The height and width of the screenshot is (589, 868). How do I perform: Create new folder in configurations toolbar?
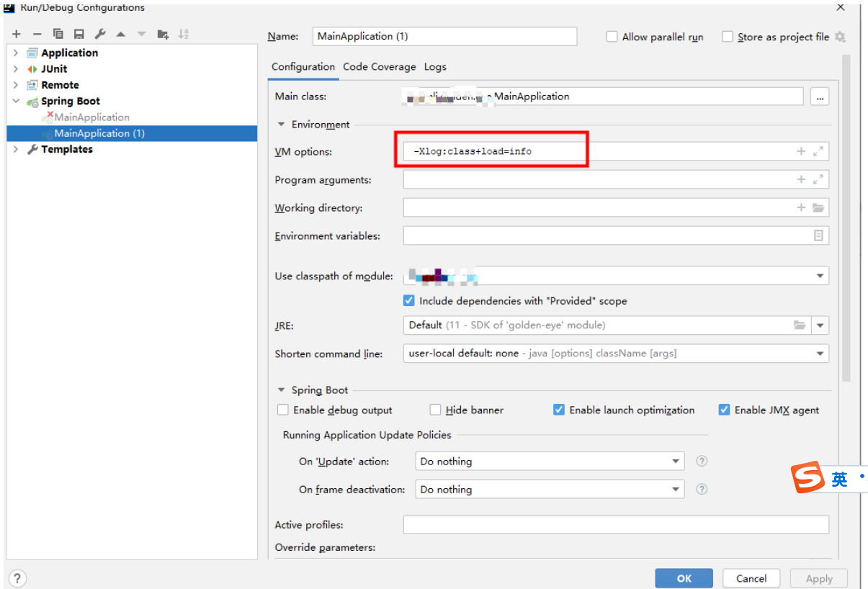point(163,34)
